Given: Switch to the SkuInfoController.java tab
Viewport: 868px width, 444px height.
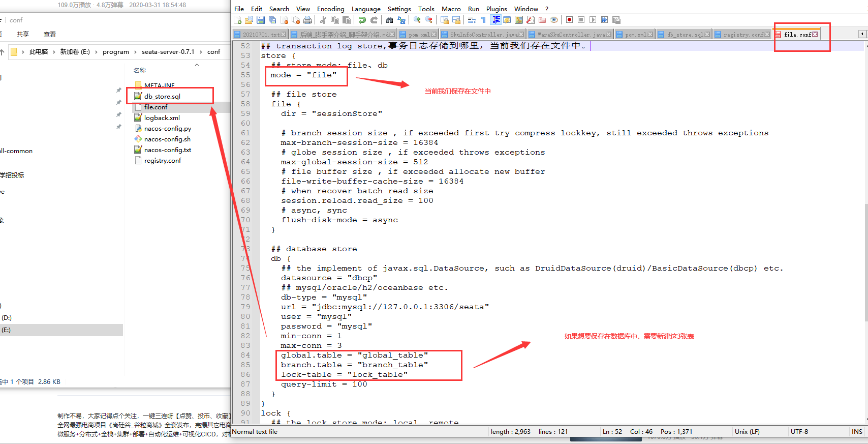Looking at the screenshot, I should (483, 35).
